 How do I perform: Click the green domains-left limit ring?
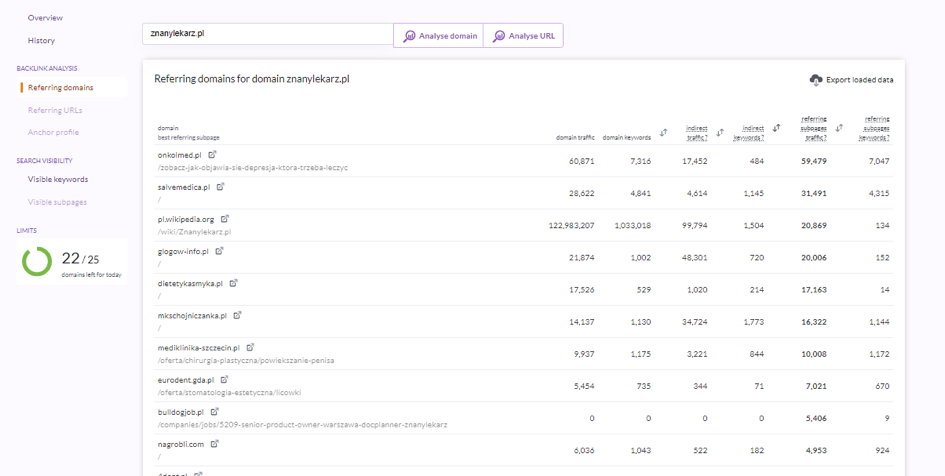click(37, 261)
